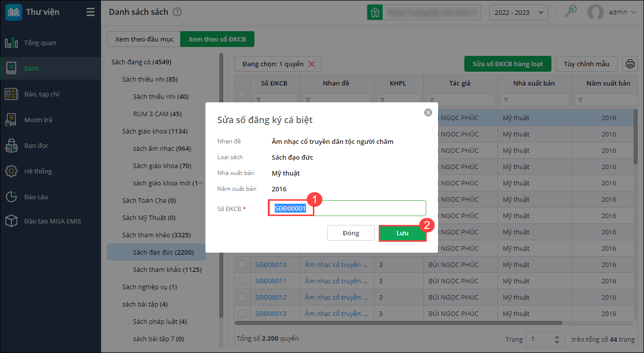Click the category tree scrollbar
Viewport: 644px width, 353px height.
click(x=221, y=185)
